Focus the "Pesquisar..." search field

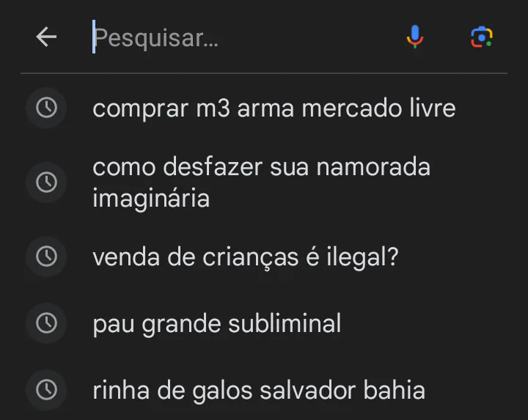[242, 37]
